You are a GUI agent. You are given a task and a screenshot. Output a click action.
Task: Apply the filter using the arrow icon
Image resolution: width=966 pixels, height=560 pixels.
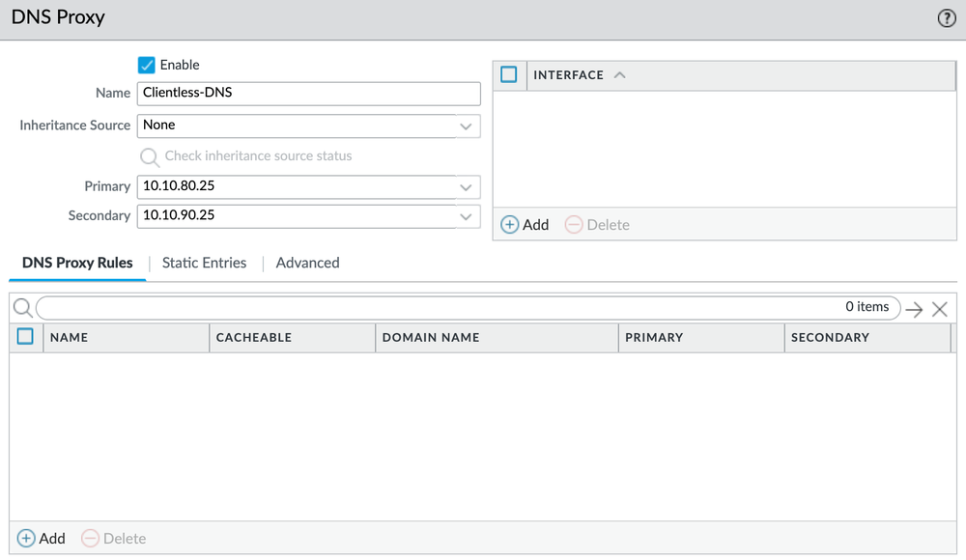tap(915, 307)
